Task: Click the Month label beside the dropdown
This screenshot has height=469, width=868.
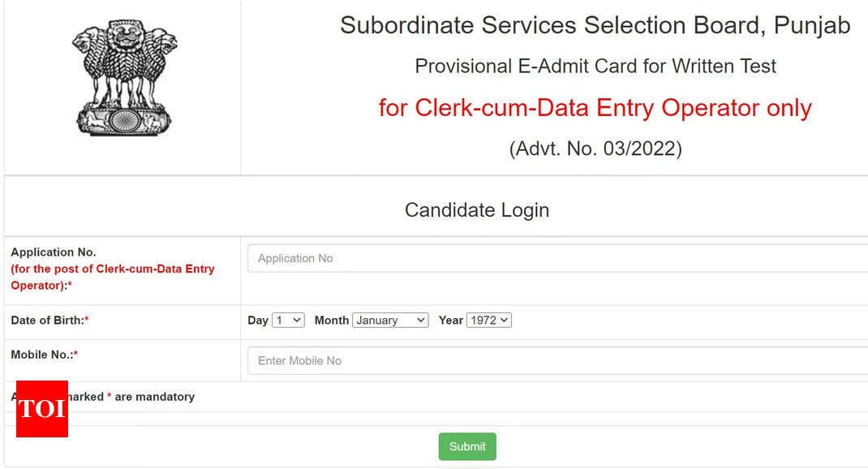Action: click(x=332, y=320)
